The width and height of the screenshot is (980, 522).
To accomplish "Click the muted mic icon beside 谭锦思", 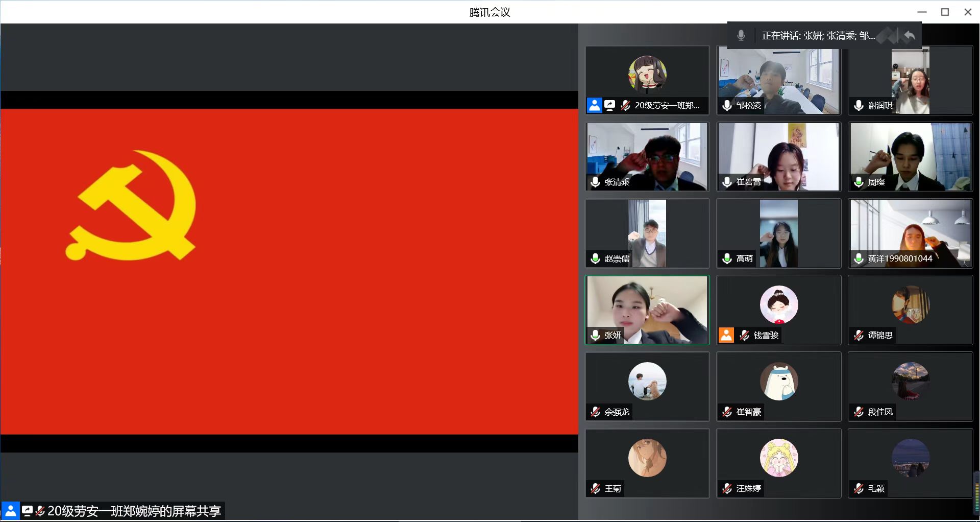I will click(859, 335).
